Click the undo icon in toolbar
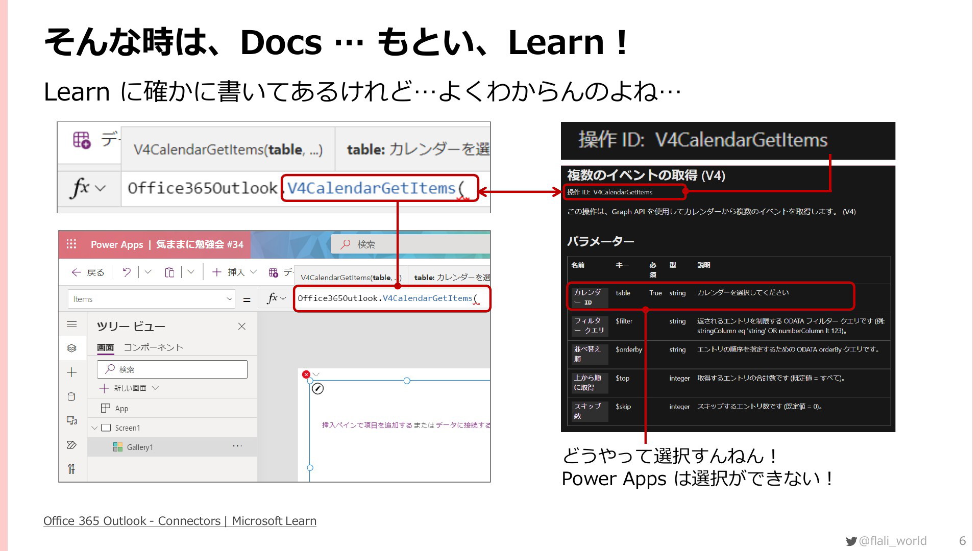This screenshot has height=551, width=980. 127,272
